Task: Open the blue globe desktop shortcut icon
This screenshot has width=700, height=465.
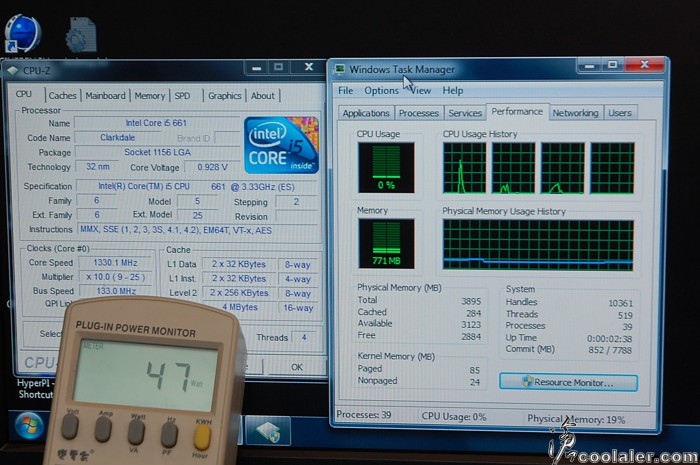Action: tap(22, 33)
